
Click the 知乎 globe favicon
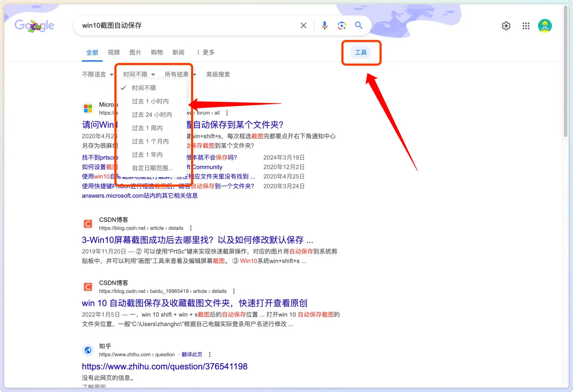[x=88, y=350]
